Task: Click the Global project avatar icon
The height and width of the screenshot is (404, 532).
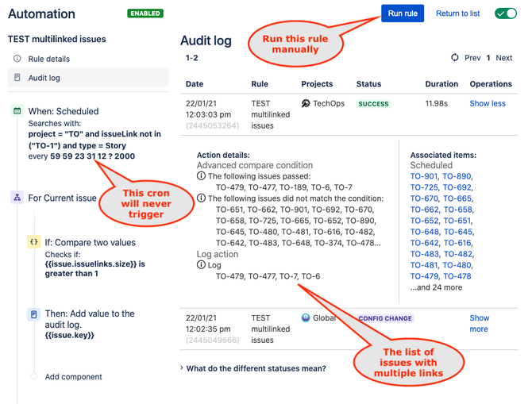Action: (306, 317)
